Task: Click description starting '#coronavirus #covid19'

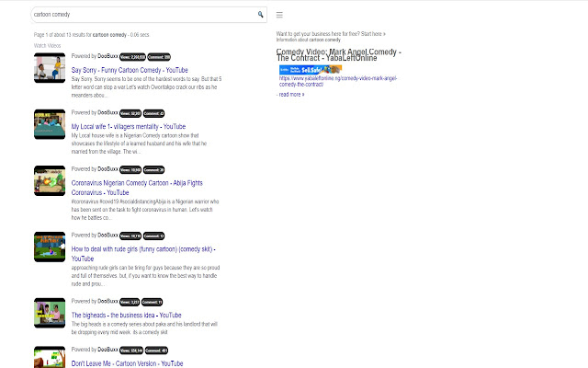Action: pyautogui.click(x=145, y=210)
